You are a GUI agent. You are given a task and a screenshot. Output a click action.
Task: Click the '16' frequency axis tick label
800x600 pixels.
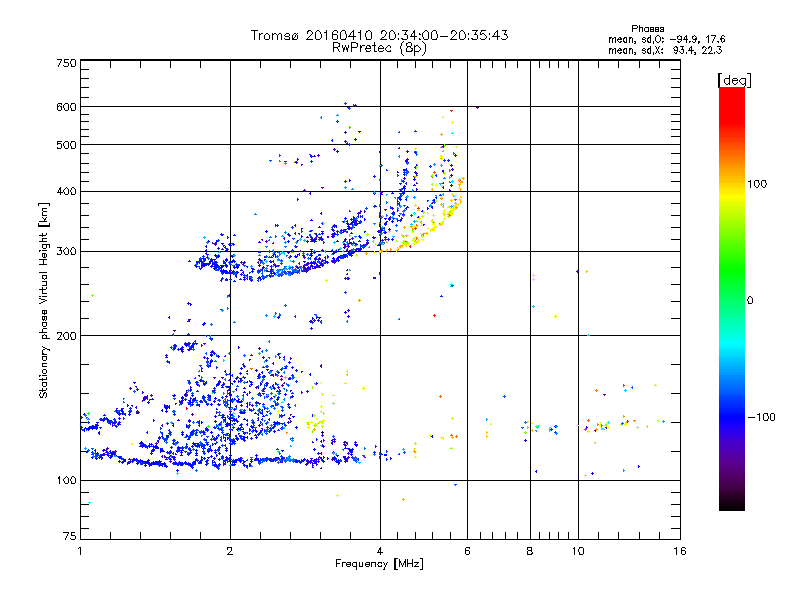coord(680,551)
